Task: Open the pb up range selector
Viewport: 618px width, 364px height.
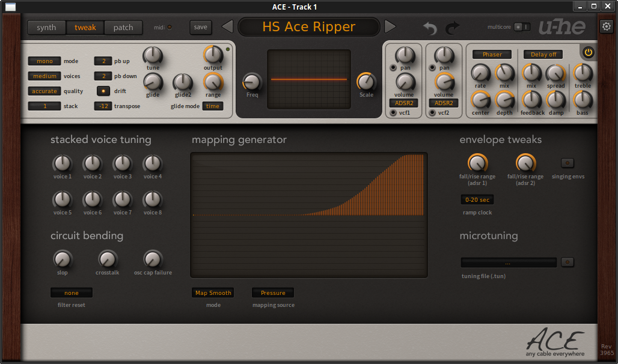Action: (x=103, y=61)
